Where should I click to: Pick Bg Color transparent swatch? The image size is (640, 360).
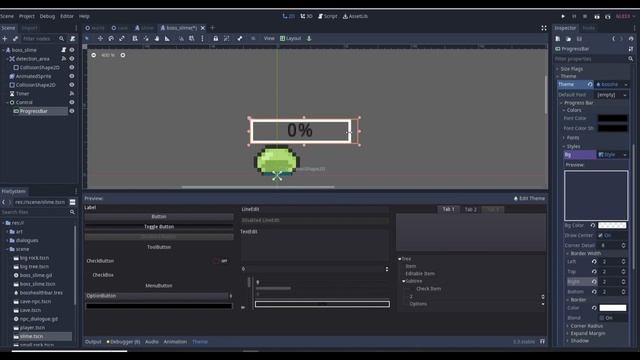pos(612,225)
